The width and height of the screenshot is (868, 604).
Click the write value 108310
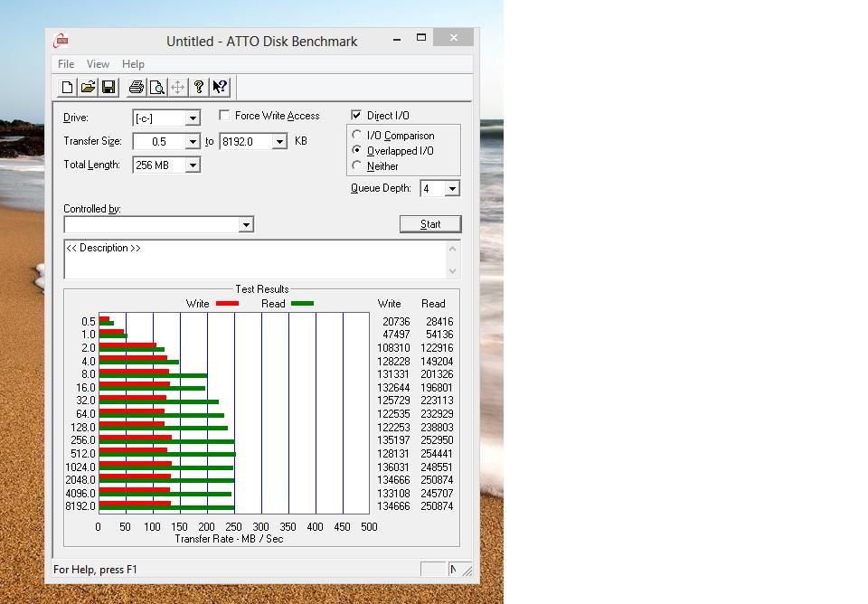click(x=393, y=348)
